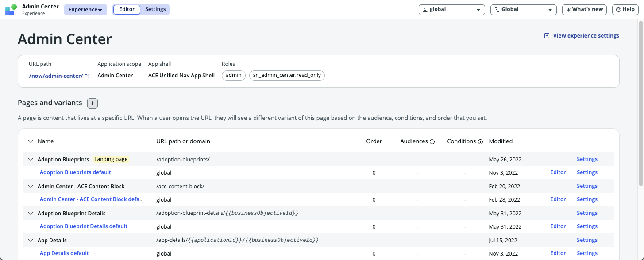Open the Experience dropdown menu
This screenshot has height=260, width=644.
(x=85, y=10)
